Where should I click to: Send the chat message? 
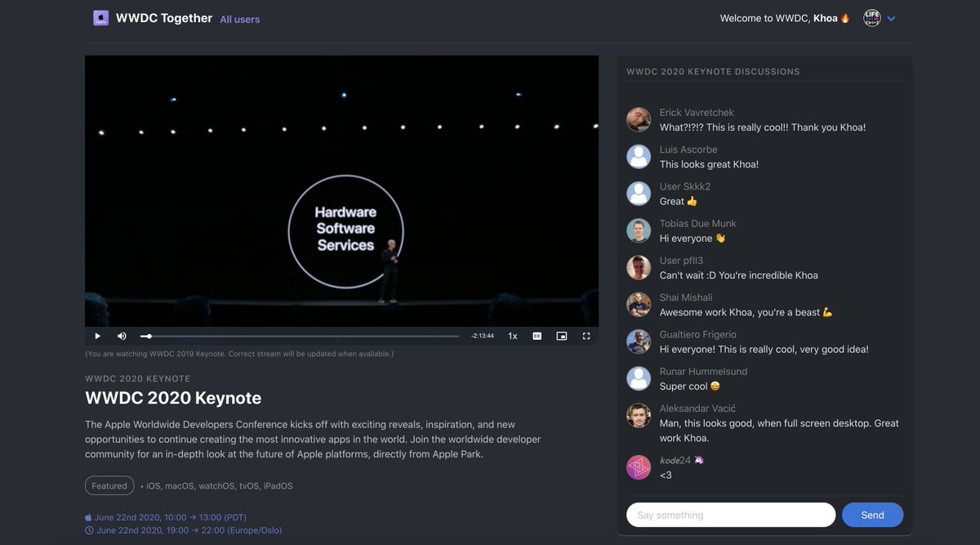(872, 515)
